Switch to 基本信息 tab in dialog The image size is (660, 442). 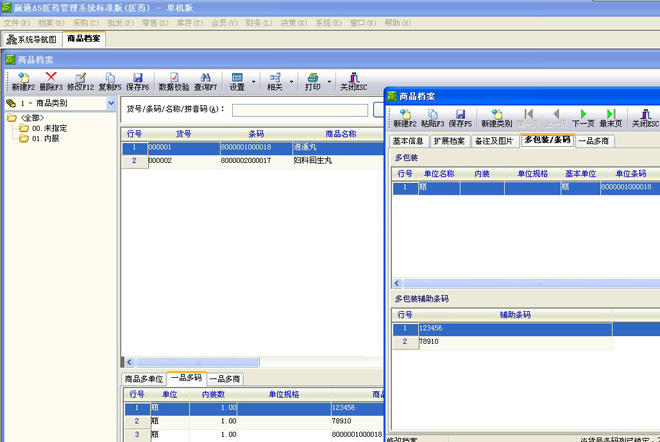click(408, 141)
